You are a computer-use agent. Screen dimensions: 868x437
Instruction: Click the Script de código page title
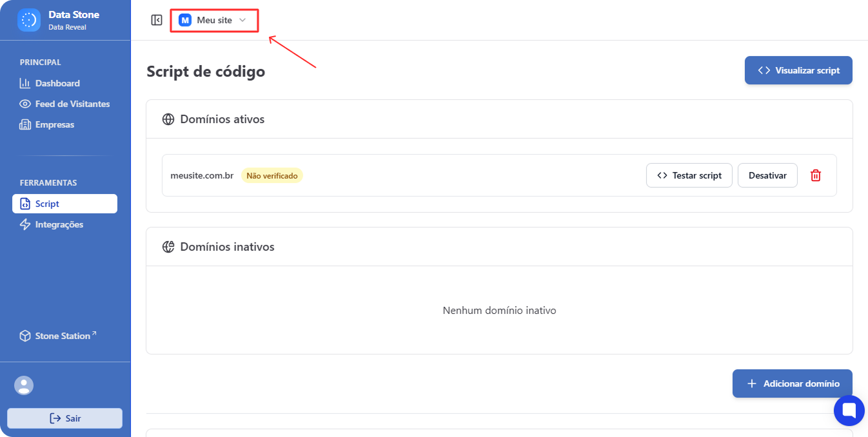click(206, 72)
